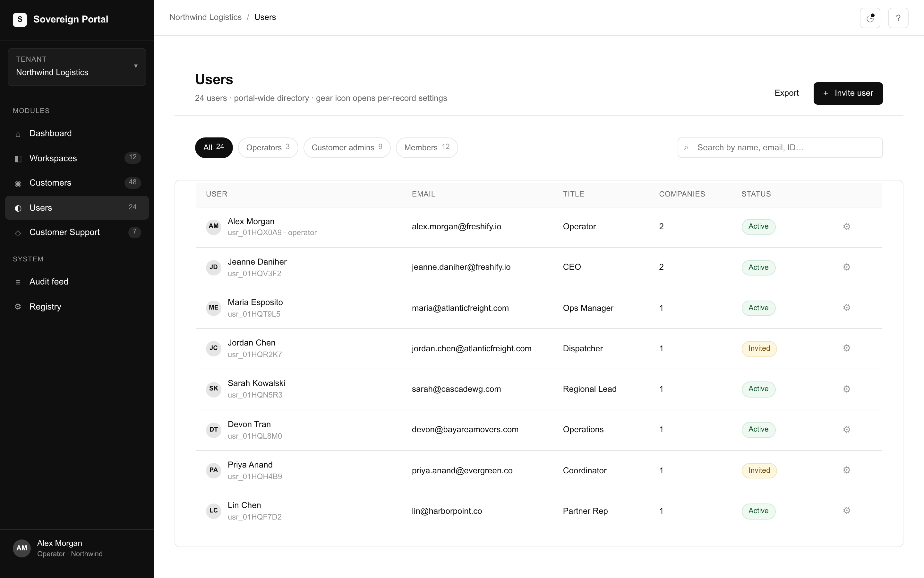Click the SK avatar for Sarah Kowalski

pos(213,389)
